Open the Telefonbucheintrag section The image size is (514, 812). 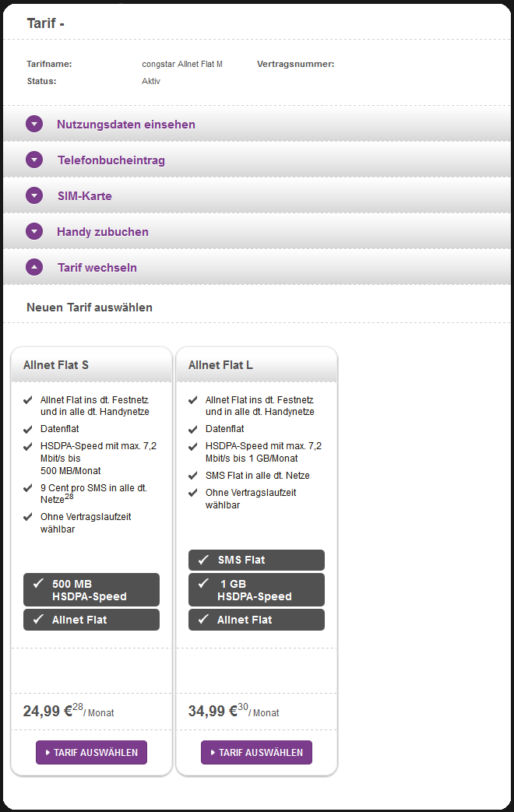pos(111,160)
